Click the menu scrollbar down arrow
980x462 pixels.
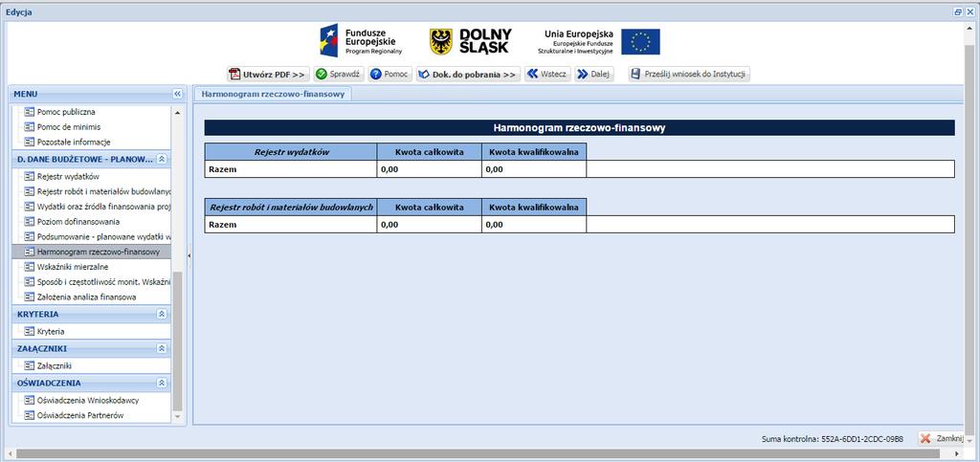[x=177, y=416]
